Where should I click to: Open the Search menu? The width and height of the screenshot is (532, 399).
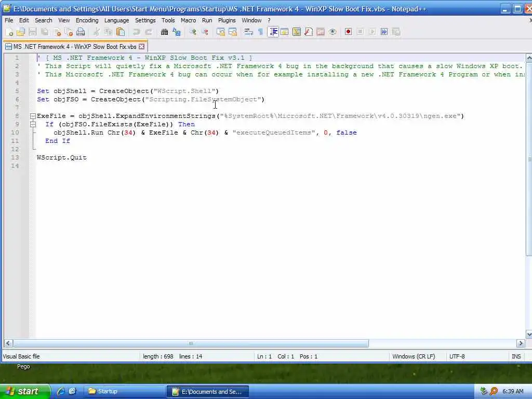click(44, 20)
